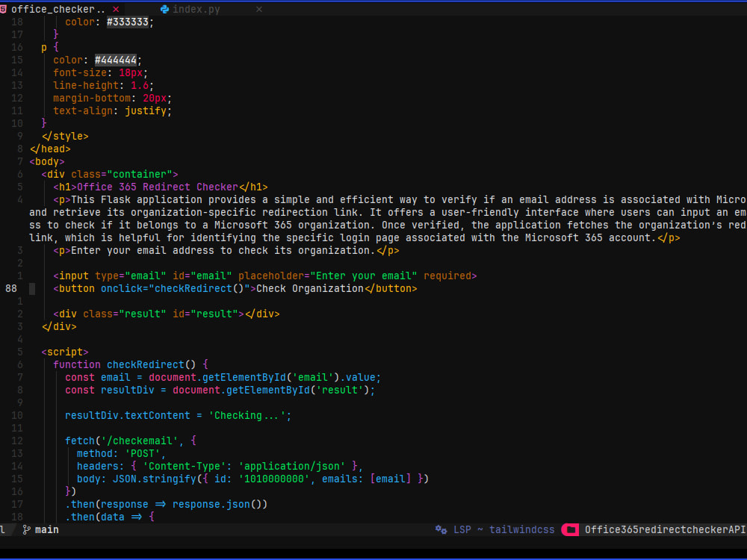Click the 'const email' declaration line

[223, 378]
